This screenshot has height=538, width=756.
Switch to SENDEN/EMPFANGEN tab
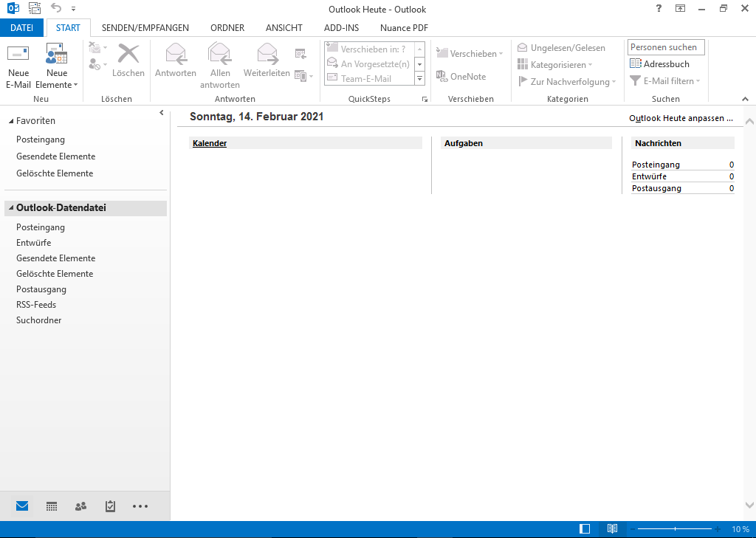[145, 28]
